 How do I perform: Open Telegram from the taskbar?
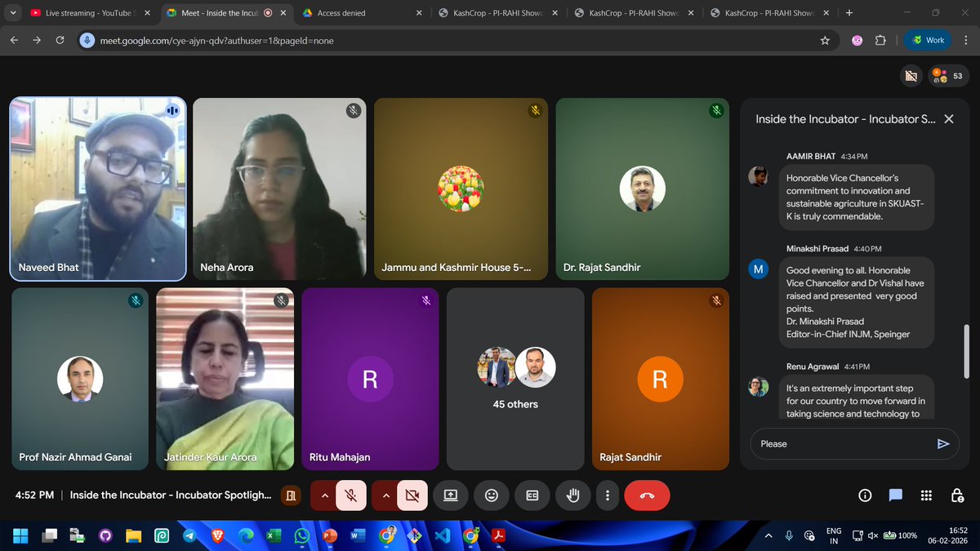(x=189, y=535)
